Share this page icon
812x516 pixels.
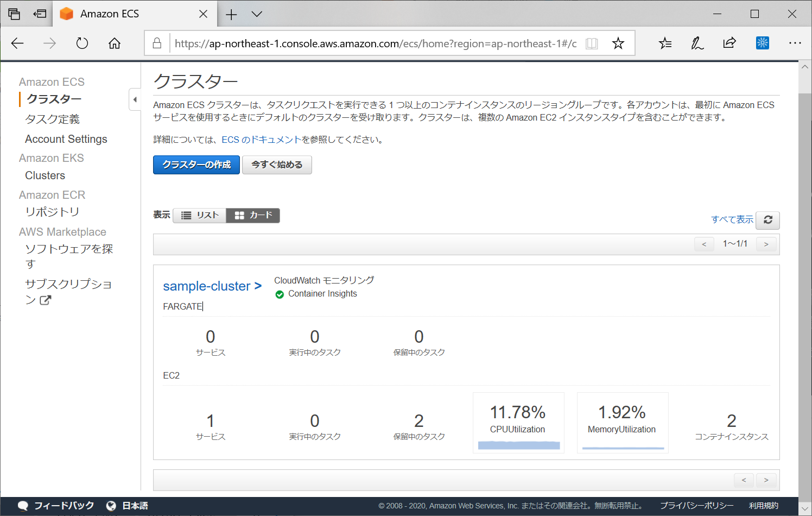coord(729,43)
